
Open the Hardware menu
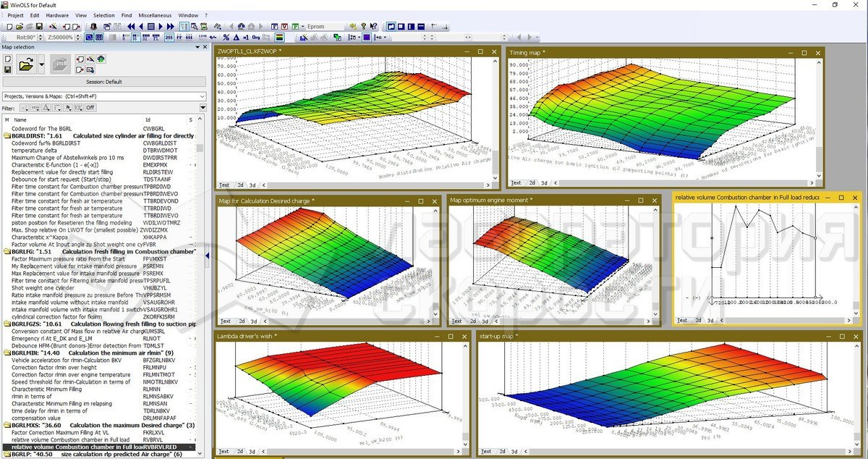(57, 14)
